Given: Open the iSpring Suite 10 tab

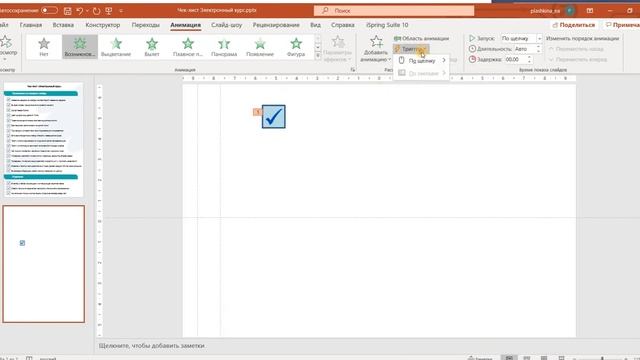Looking at the screenshot, I should [387, 25].
